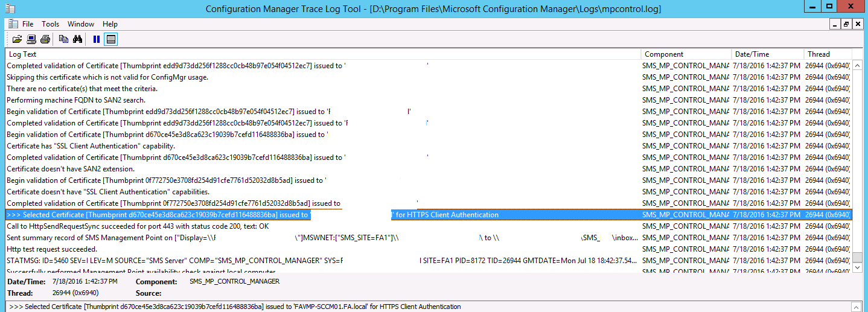Viewport: 868px width, 312px height.
Task: Click the vertical scrollbar thumb
Action: pyautogui.click(x=857, y=257)
